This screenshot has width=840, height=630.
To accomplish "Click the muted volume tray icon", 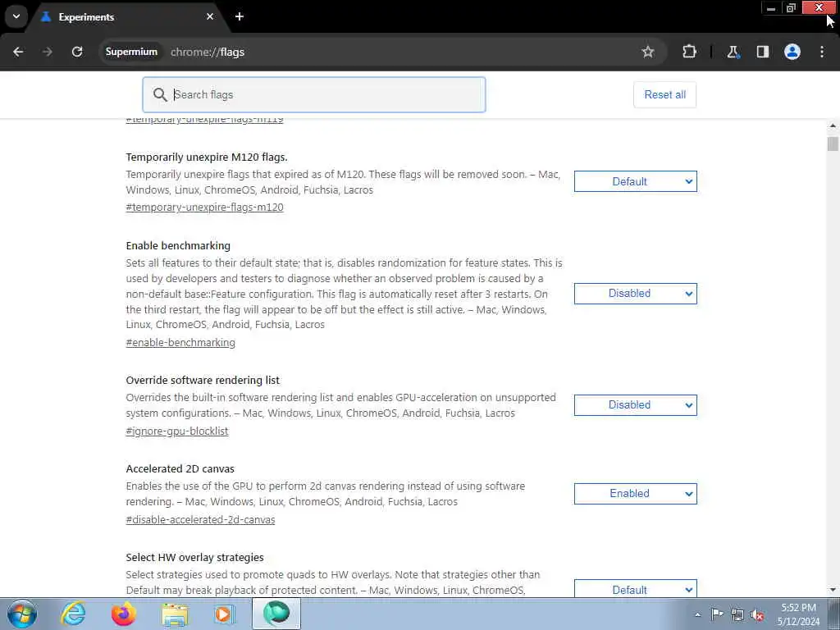I will click(757, 615).
